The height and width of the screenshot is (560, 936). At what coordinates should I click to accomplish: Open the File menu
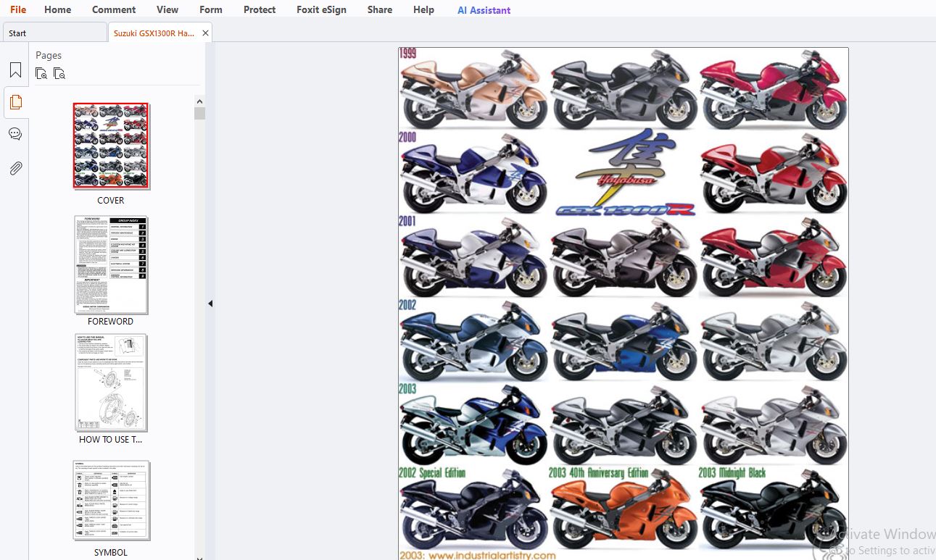[x=18, y=9]
